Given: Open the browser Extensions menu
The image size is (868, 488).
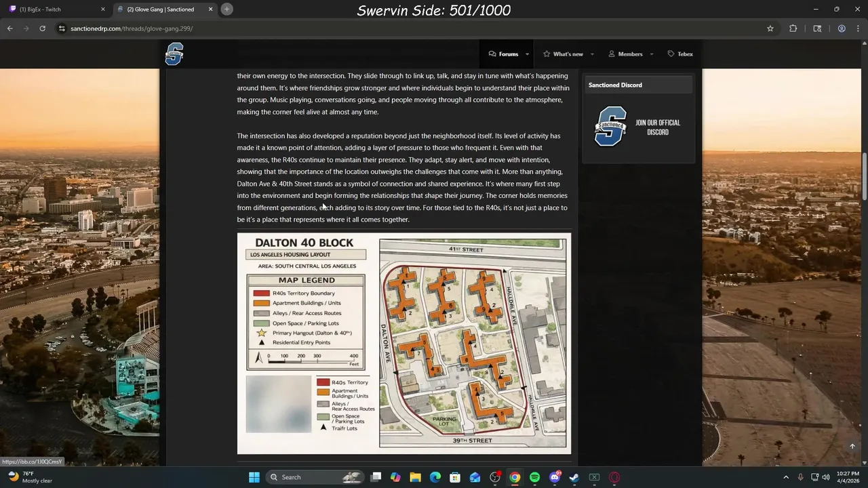Looking at the screenshot, I should tap(793, 28).
